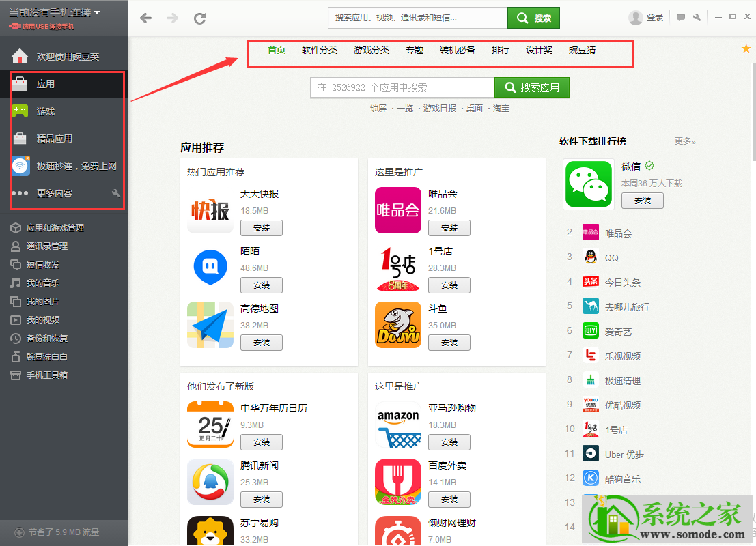Open the message bubble icon in title bar

pos(681,17)
